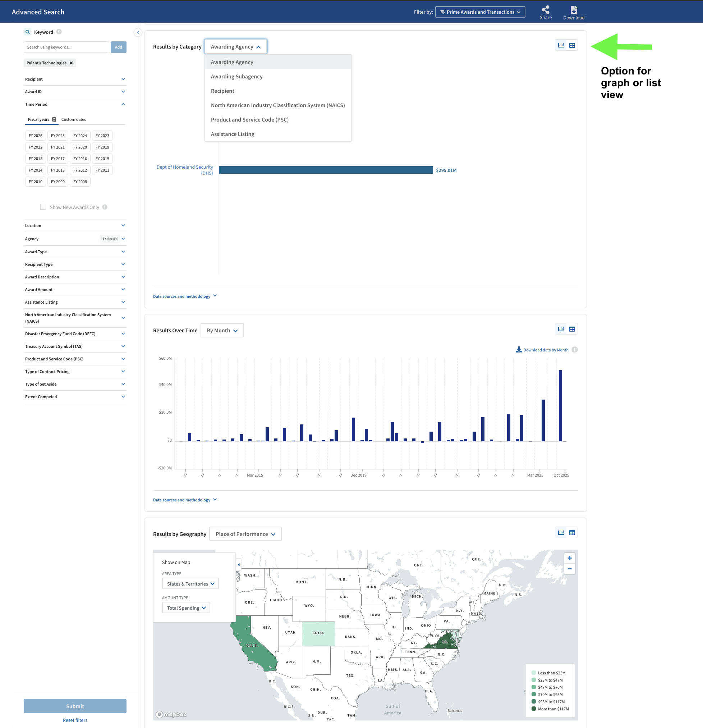The width and height of the screenshot is (703, 728).
Task: Switch to the Custom dates tab
Action: click(73, 119)
